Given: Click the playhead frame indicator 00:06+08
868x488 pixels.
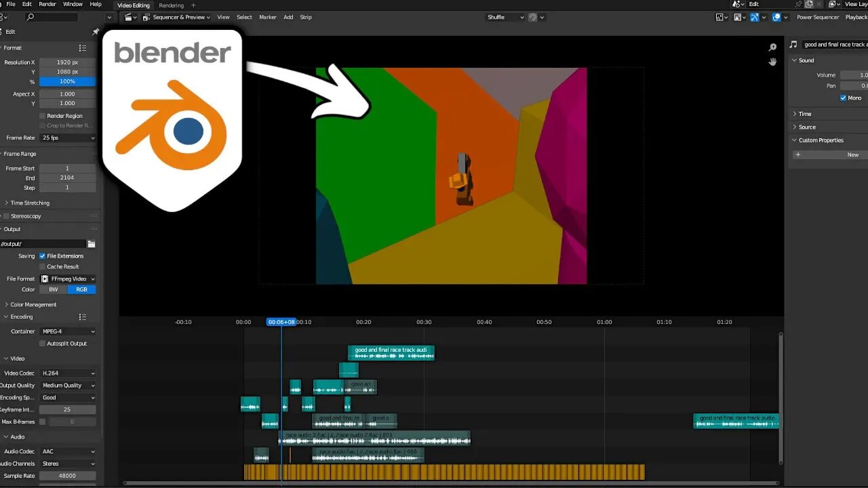Looking at the screenshot, I should point(281,322).
